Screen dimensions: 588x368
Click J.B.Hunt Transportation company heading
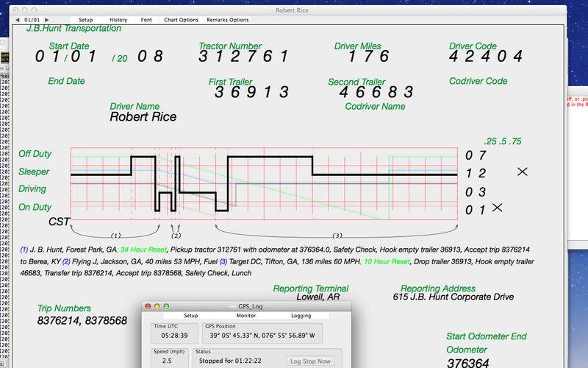click(x=73, y=29)
